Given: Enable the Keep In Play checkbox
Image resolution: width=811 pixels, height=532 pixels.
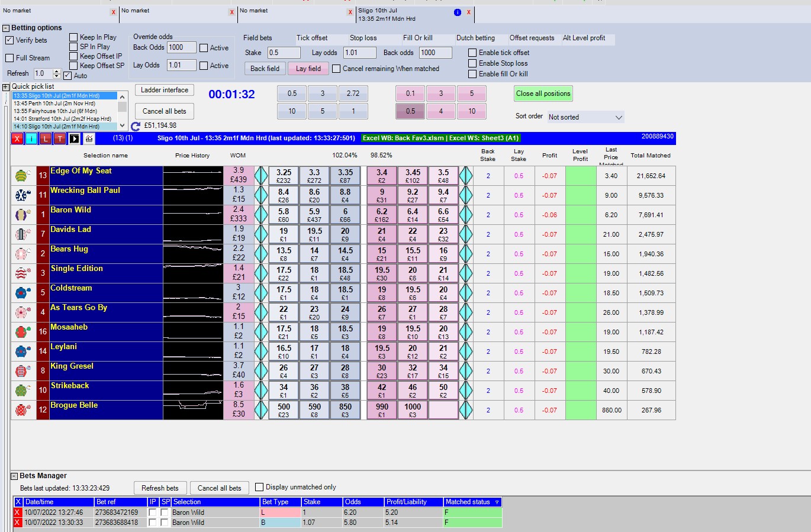Looking at the screenshot, I should tap(74, 37).
